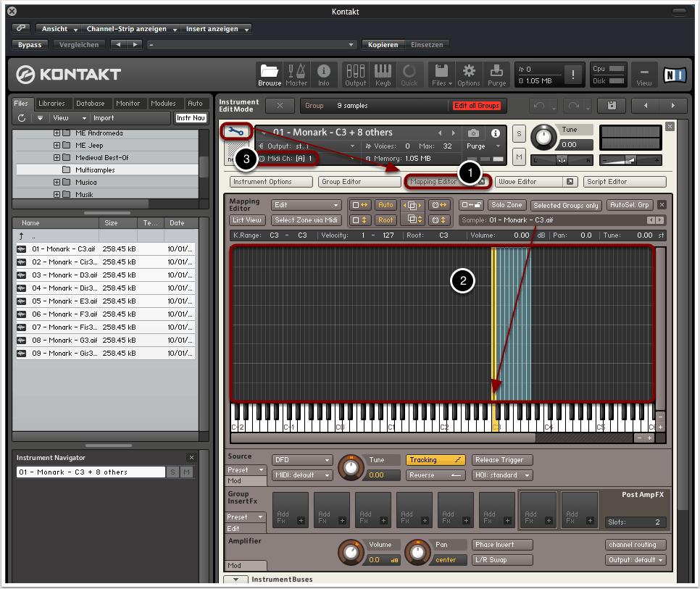
Task: Show the Keyb on-screen keyboard
Action: point(383,74)
